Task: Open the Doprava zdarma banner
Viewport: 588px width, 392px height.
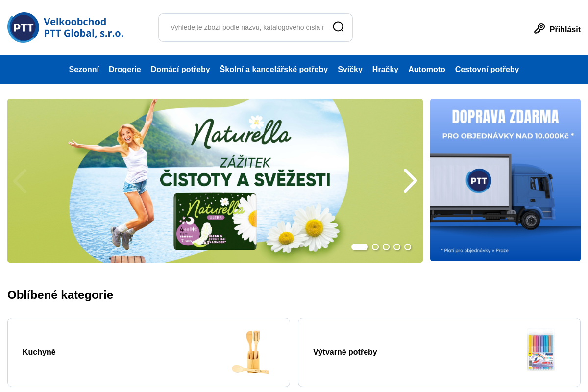Action: click(505, 180)
